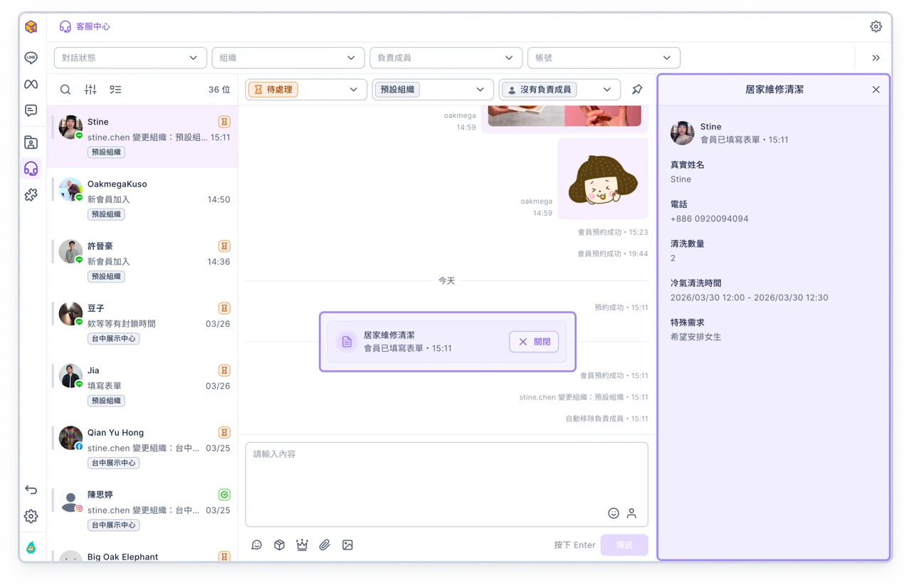Click the back arrow icon in sidebar
911x588 pixels.
click(x=31, y=490)
